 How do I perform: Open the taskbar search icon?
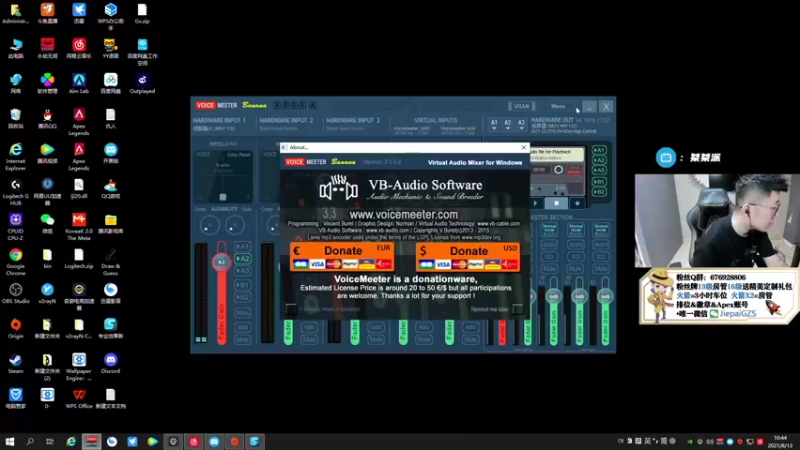(30, 441)
